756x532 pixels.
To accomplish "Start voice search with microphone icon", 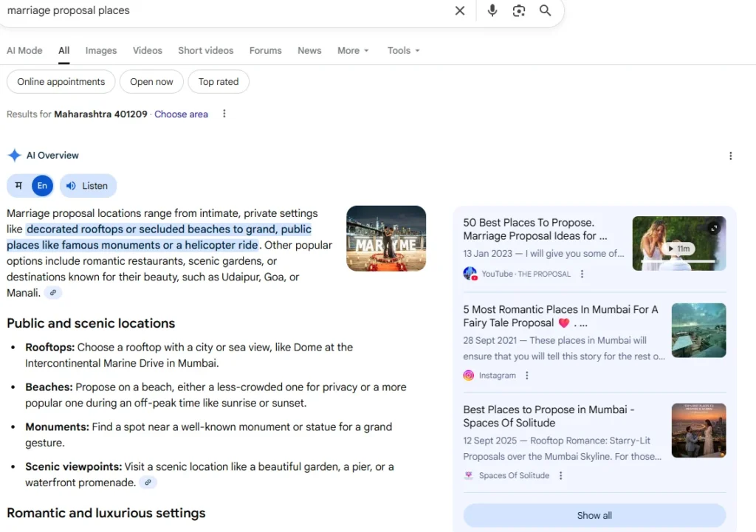I will click(x=492, y=10).
